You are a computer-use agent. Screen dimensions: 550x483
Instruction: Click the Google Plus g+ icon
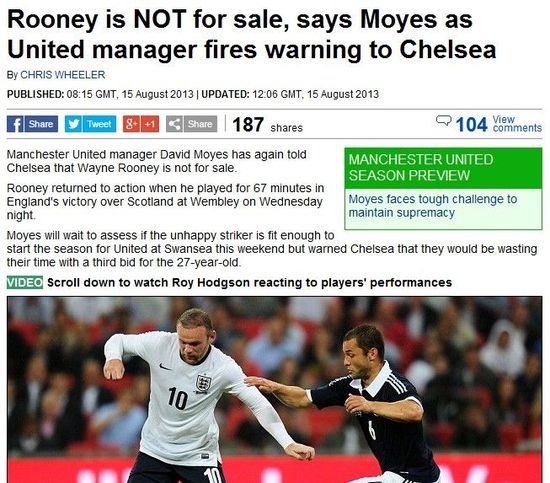point(132,124)
